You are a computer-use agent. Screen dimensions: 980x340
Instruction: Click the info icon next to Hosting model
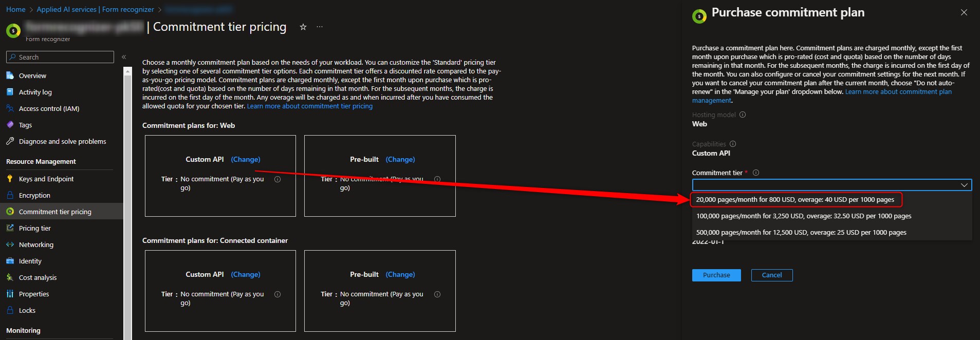click(x=743, y=115)
